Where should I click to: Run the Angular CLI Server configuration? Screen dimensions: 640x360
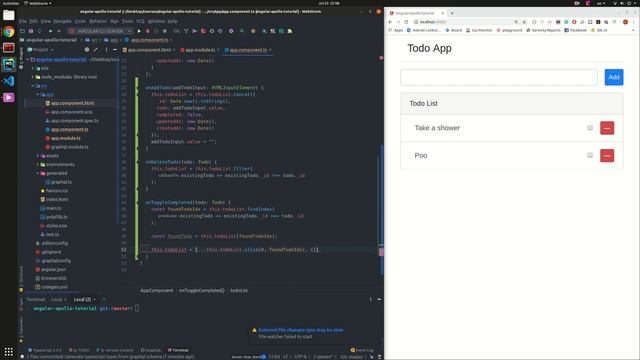tap(139, 31)
